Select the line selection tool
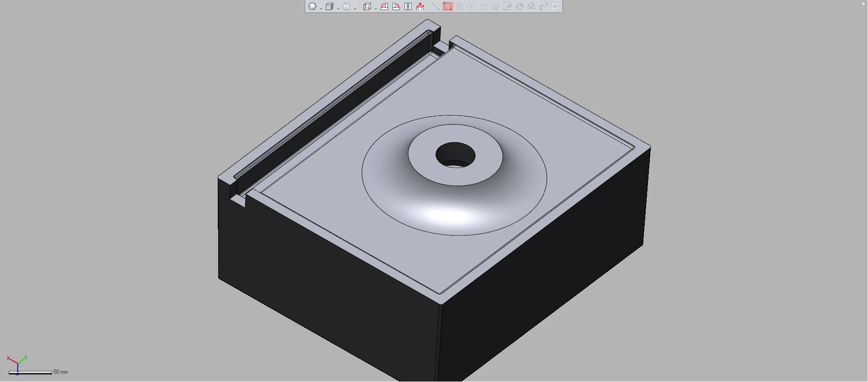The image size is (868, 382). (435, 6)
